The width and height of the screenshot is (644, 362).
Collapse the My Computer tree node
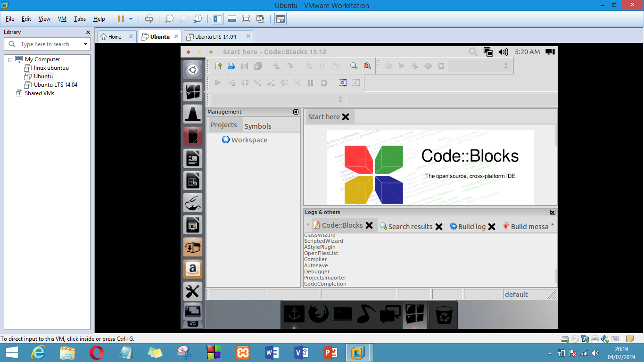10,60
